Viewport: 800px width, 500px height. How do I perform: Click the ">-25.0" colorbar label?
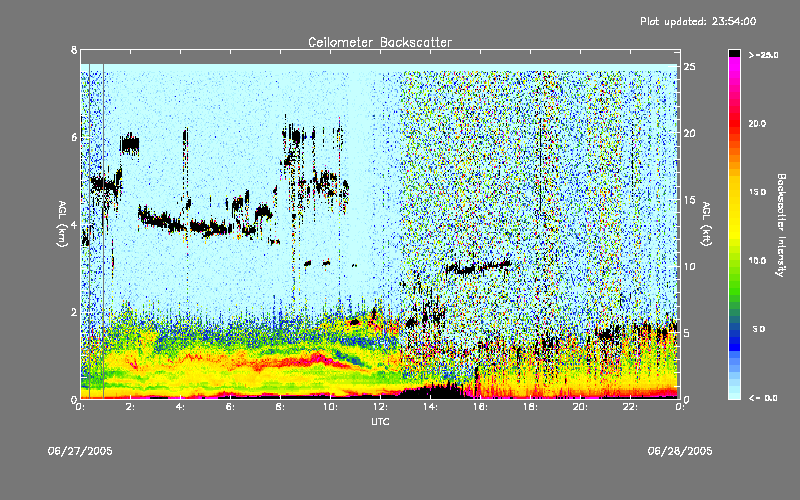[763, 55]
